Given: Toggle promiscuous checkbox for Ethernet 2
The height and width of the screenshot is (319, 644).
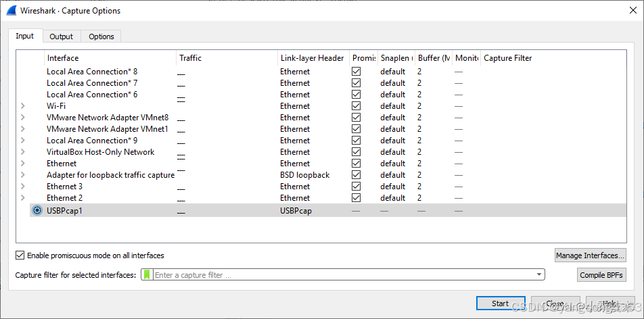Looking at the screenshot, I should coord(356,198).
